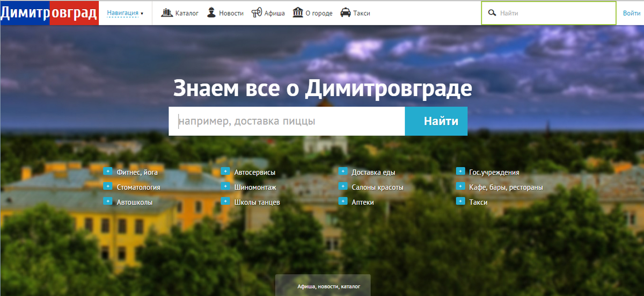
Task: Open the Автосервисы category
Action: coord(255,172)
